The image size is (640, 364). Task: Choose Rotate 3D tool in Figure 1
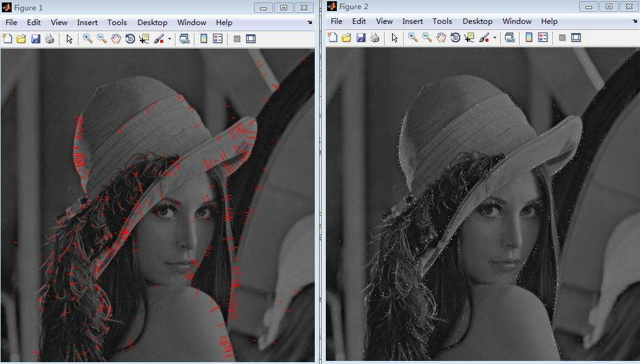click(130, 39)
